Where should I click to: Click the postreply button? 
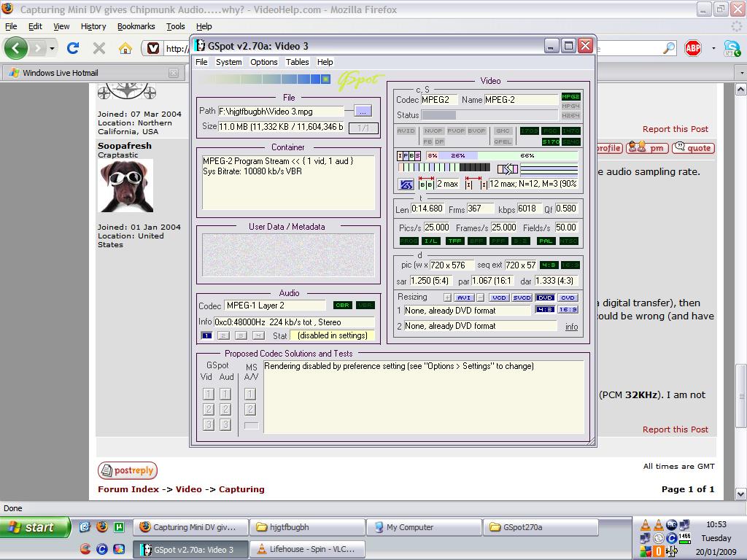coord(128,470)
